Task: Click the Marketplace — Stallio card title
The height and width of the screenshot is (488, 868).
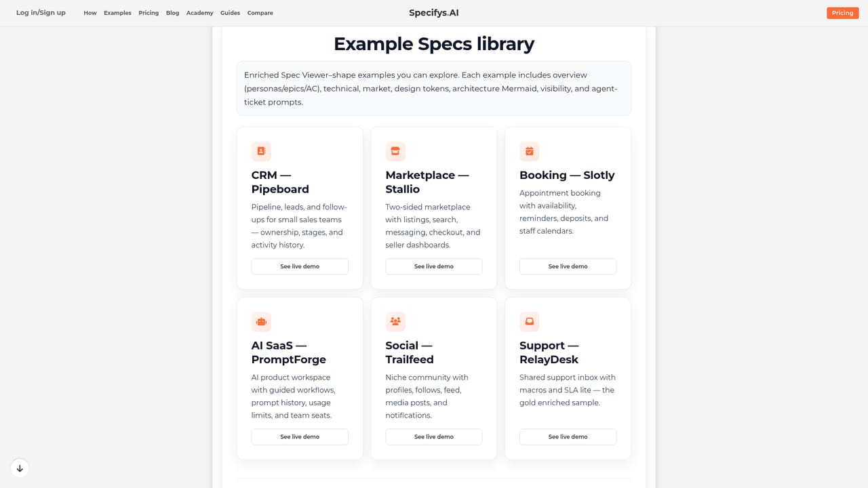Action: 427,182
